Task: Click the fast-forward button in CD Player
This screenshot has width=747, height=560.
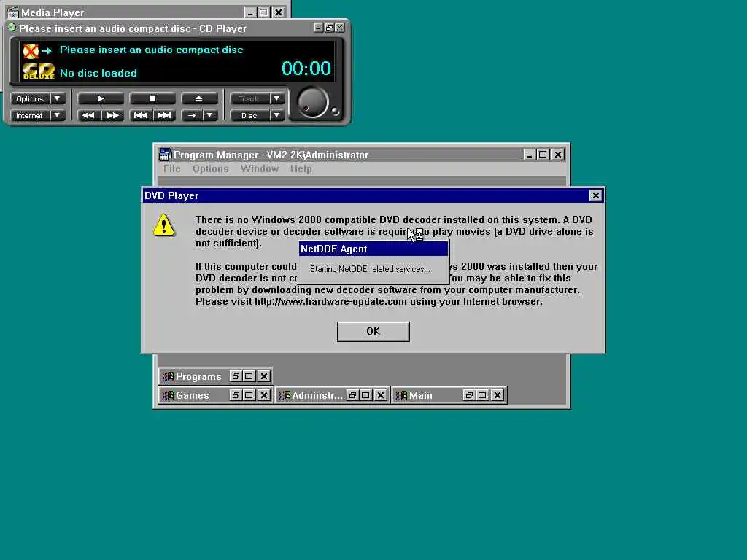Action: click(112, 115)
